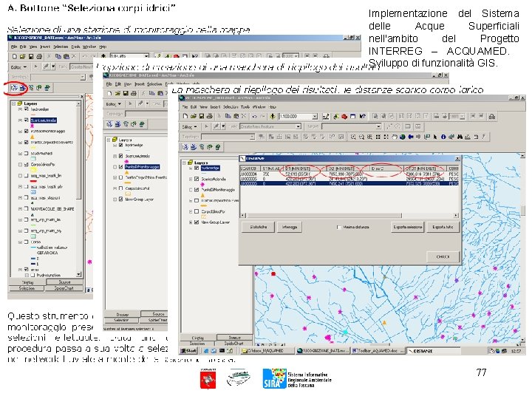Select the Identify tool (blue i)
The width and height of the screenshot is (532, 399).
pos(443,137)
